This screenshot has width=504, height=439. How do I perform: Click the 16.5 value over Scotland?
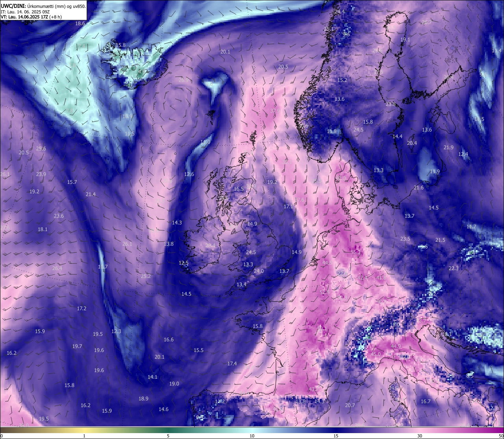pyautogui.click(x=239, y=189)
